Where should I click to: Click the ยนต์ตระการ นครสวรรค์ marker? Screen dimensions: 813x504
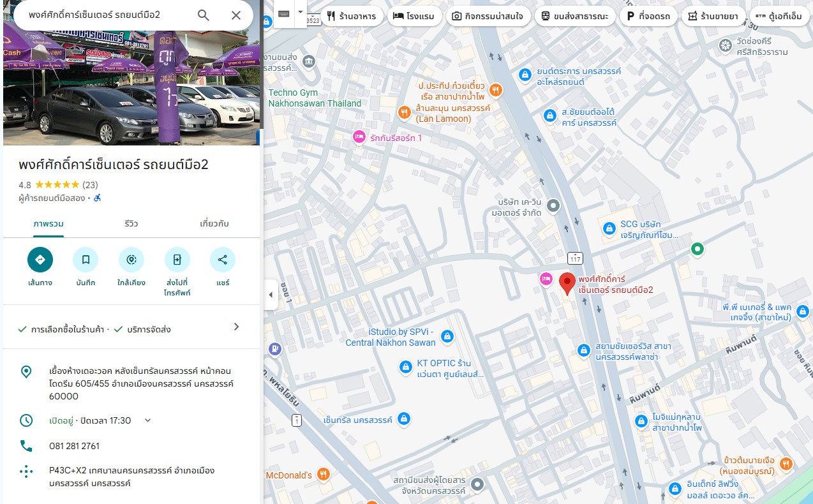click(x=525, y=75)
